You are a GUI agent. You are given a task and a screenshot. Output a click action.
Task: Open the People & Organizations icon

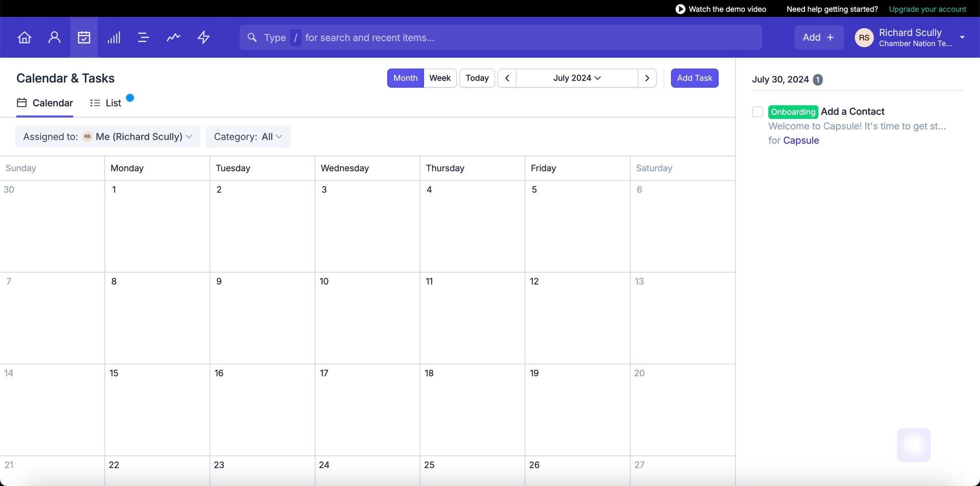54,37
